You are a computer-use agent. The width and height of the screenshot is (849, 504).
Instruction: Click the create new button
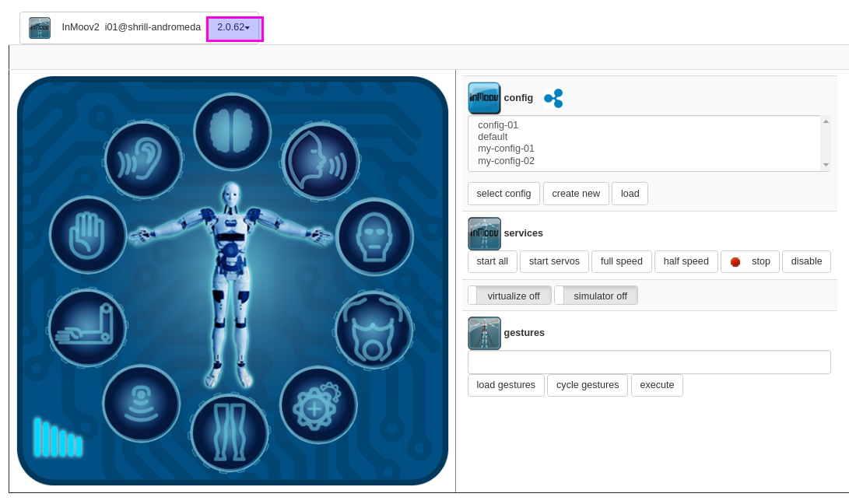576,194
